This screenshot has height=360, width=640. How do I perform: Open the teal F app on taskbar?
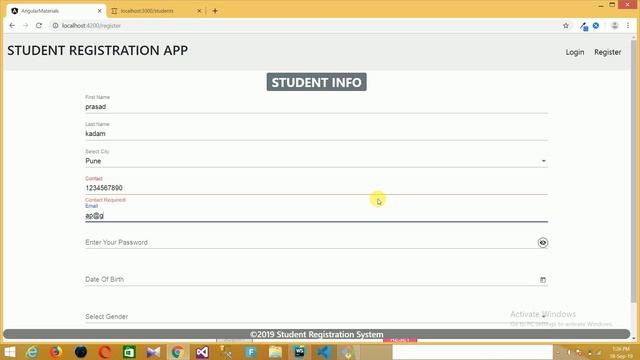(251, 352)
